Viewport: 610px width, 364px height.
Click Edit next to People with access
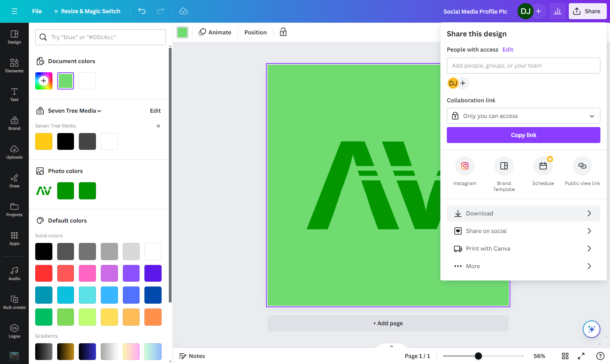click(x=508, y=50)
